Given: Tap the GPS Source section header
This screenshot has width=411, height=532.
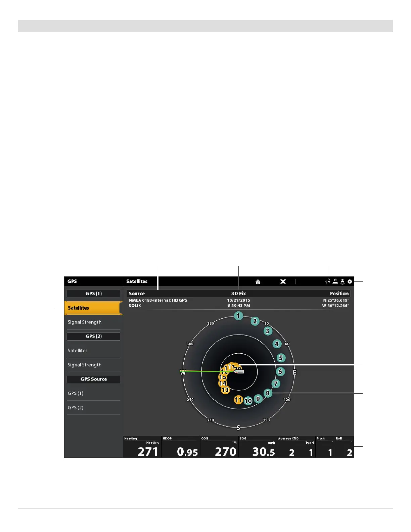Looking at the screenshot, I should coord(93,379).
